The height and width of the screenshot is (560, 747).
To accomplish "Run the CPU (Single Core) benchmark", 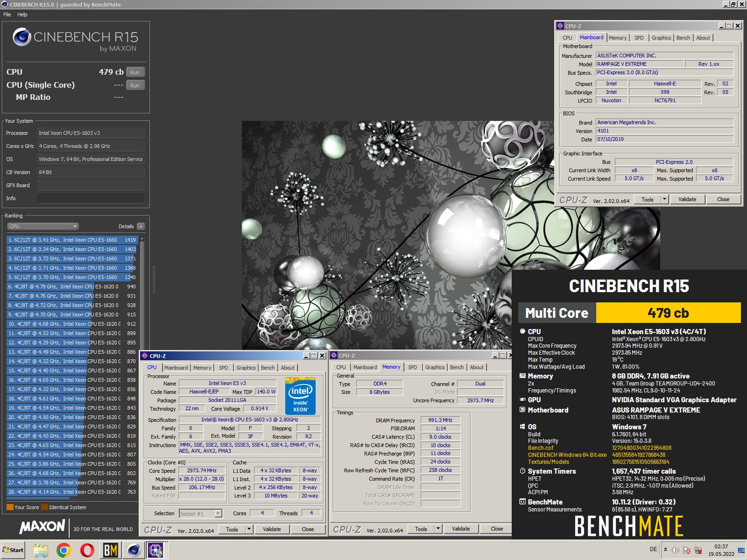I will pyautogui.click(x=135, y=85).
